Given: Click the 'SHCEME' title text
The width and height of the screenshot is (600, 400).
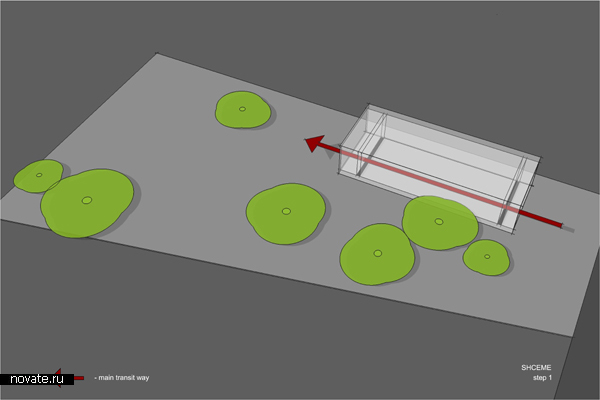Looking at the screenshot, I should click(x=536, y=367).
